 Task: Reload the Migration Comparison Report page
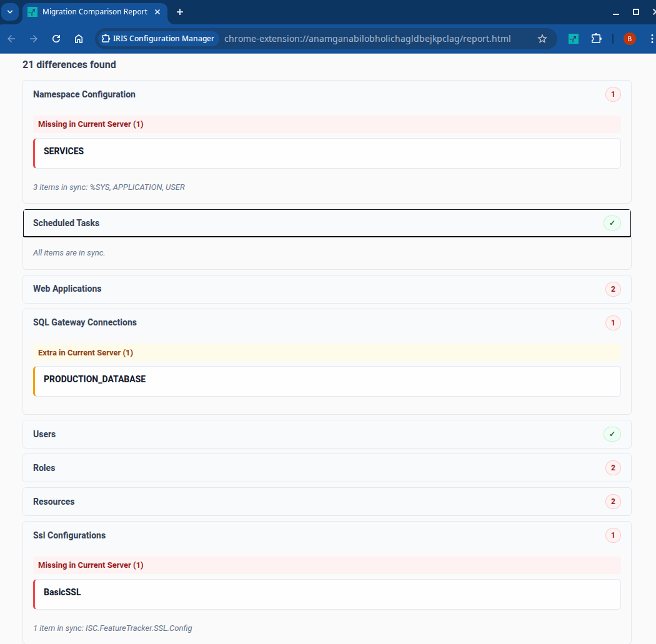[x=56, y=39]
